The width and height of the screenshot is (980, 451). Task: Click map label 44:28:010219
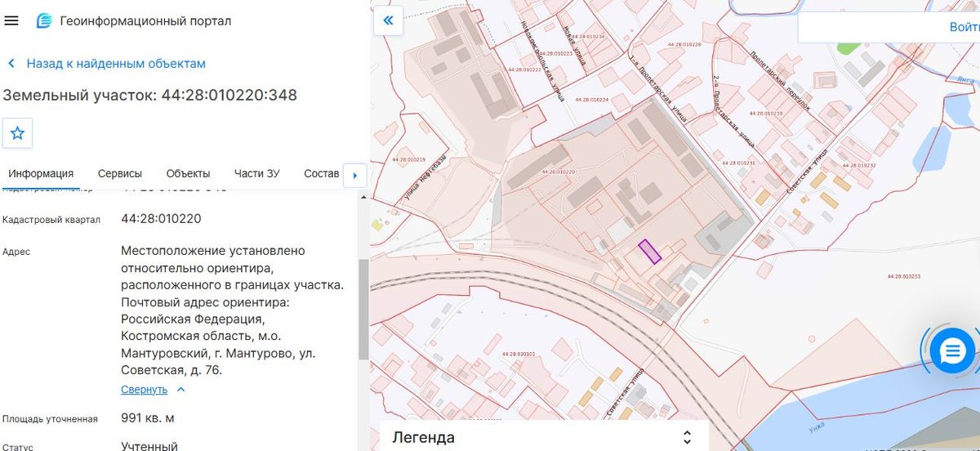(408, 159)
